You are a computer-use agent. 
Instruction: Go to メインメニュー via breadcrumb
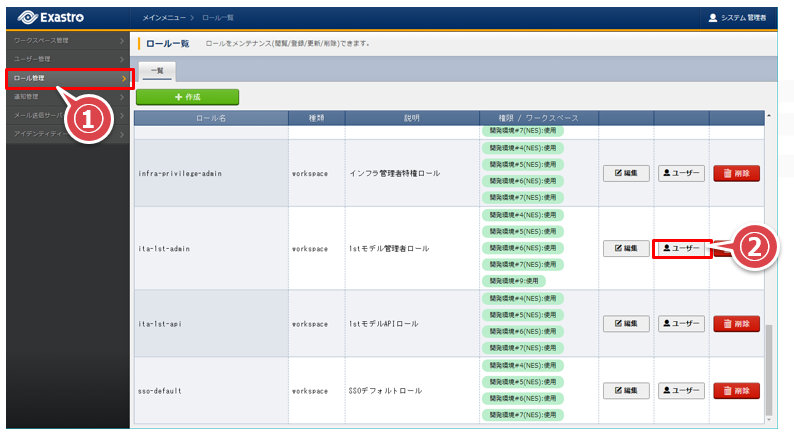click(x=164, y=17)
